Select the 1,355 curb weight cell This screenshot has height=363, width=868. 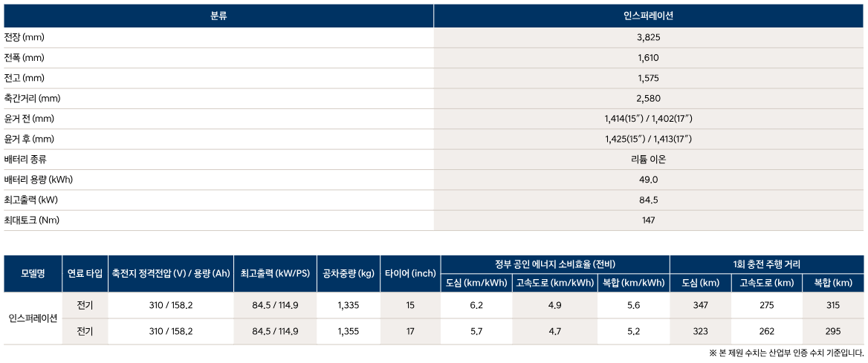point(348,332)
